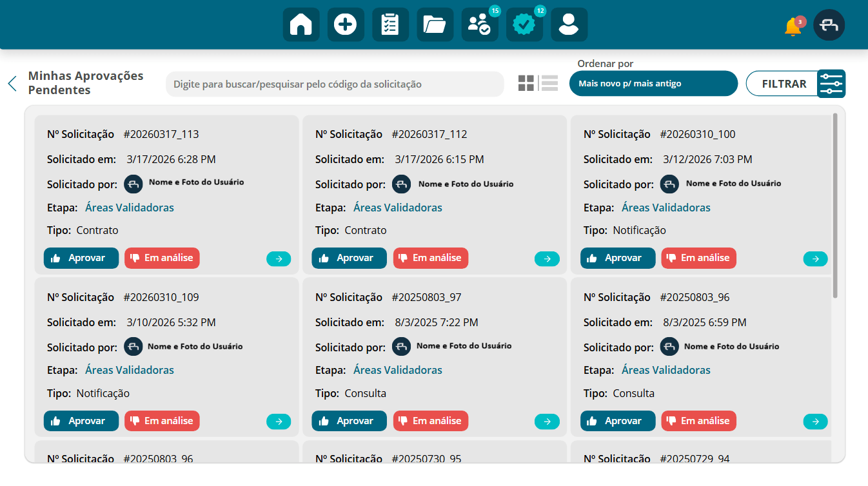Open details arrow for #20250803_97
The image size is (868, 486).
tap(547, 422)
